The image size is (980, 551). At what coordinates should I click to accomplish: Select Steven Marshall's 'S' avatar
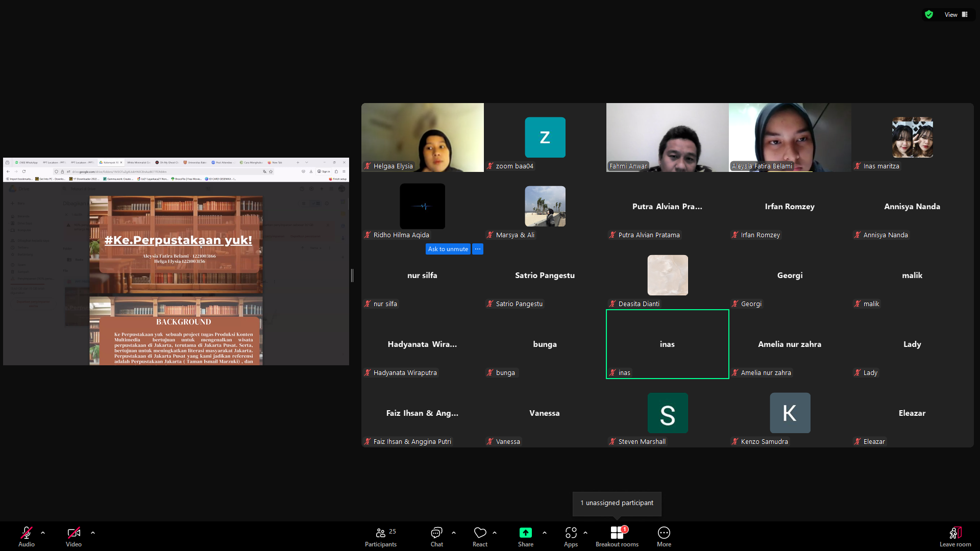668,413
